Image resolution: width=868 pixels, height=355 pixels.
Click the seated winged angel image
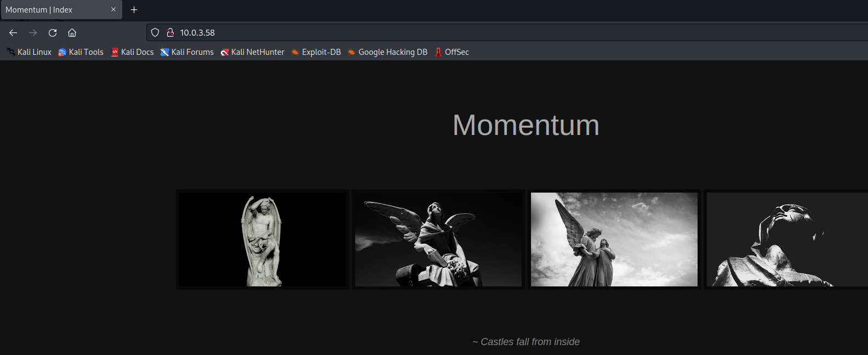pyautogui.click(x=438, y=239)
